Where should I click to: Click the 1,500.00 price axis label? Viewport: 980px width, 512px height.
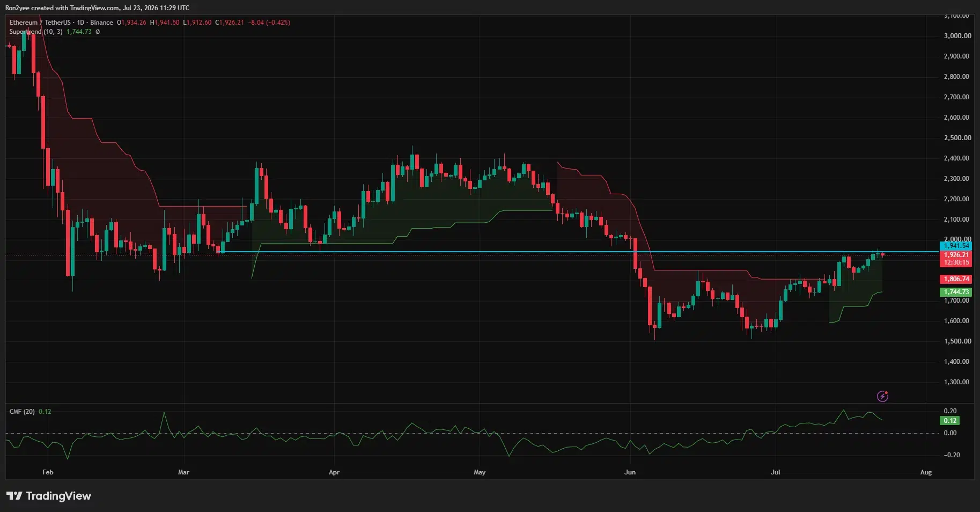(957, 341)
